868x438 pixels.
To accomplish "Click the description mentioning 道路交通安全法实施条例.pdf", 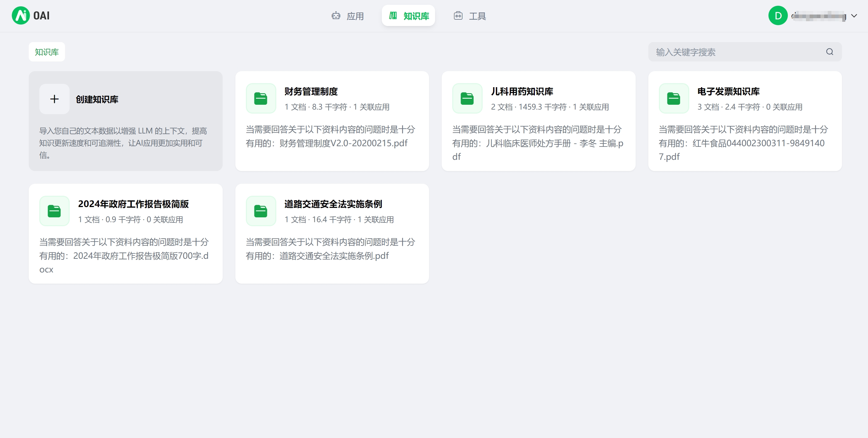I will coord(331,249).
